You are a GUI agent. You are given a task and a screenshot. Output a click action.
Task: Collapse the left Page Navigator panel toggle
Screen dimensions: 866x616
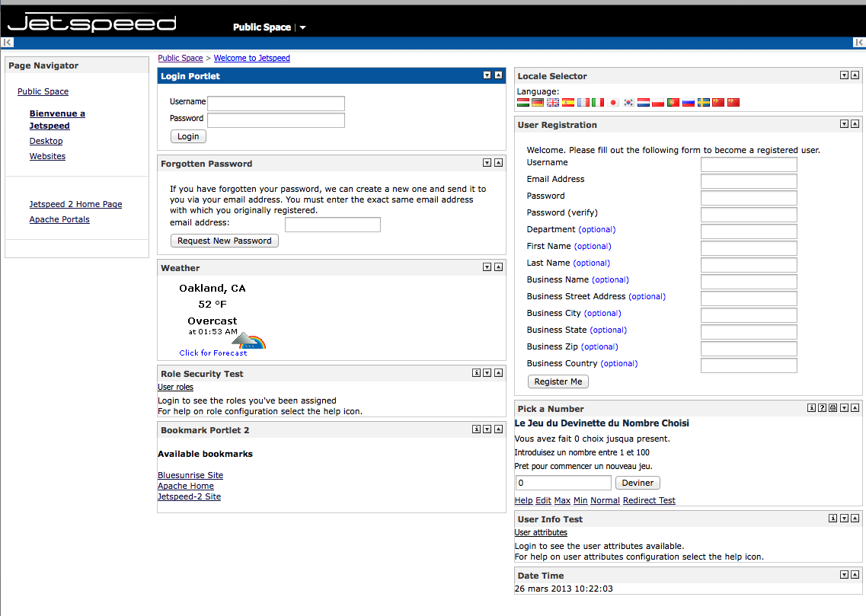(7, 43)
